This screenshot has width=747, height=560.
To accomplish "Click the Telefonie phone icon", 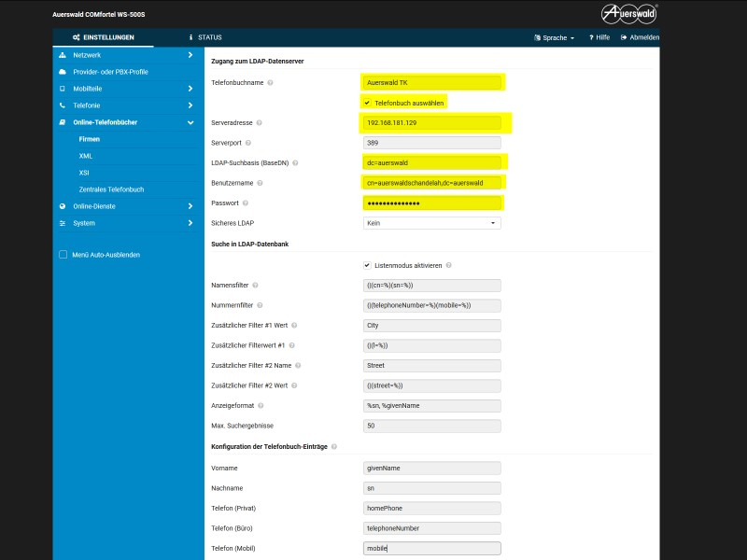I will (x=63, y=105).
